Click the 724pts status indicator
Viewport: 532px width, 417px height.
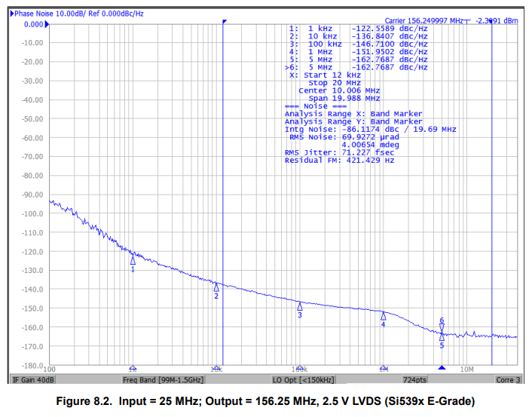[x=414, y=379]
